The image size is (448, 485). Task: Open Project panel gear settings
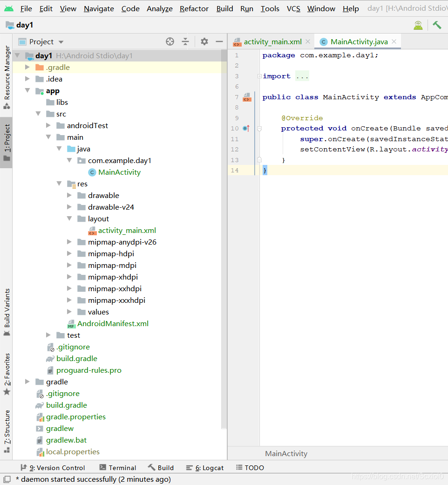204,41
